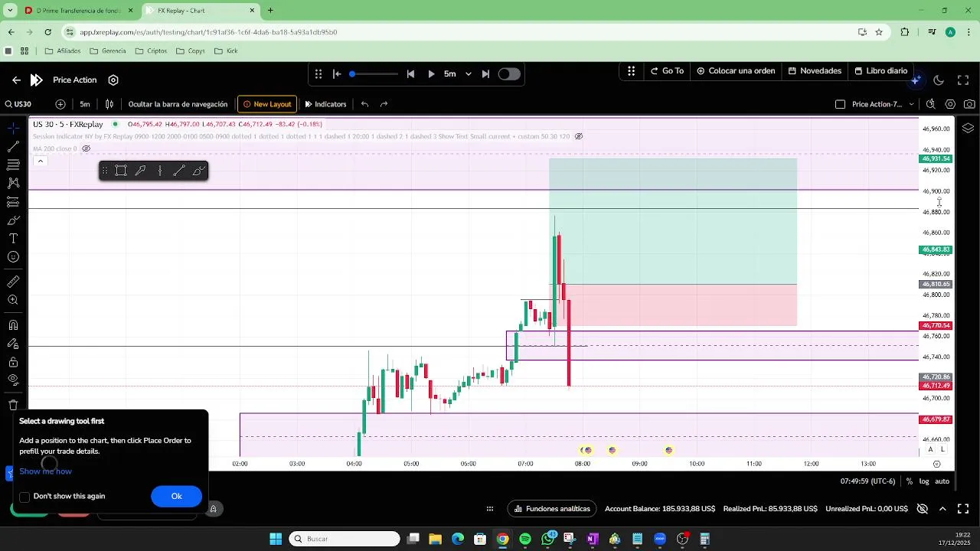Viewport: 980px width, 551px height.
Task: Open the object tree layers icon
Action: click(x=968, y=128)
